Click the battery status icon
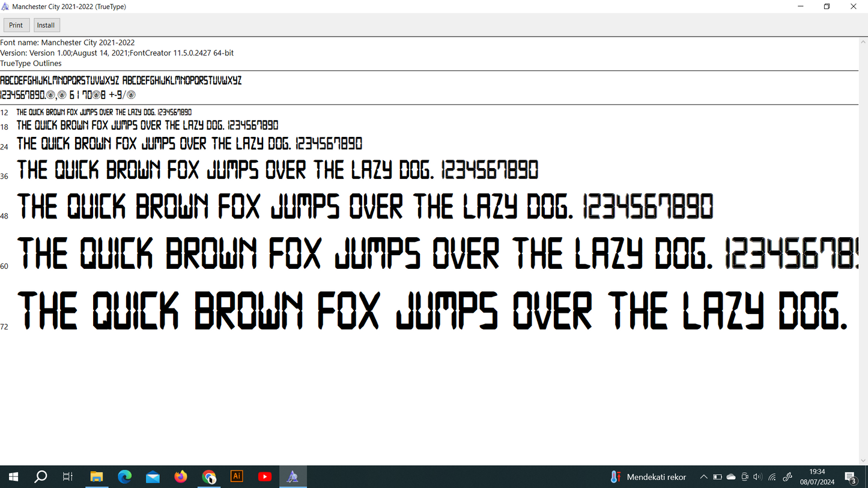The image size is (868, 488). [x=717, y=477]
